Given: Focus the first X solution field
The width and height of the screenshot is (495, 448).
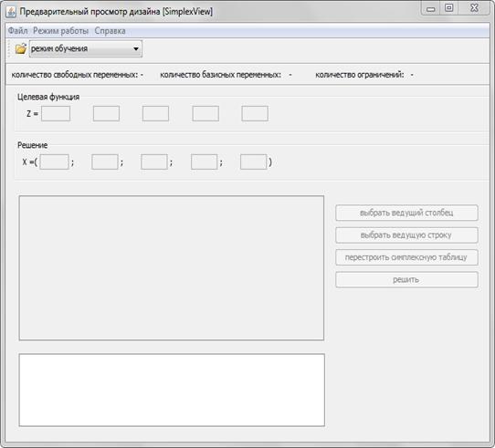Looking at the screenshot, I should click(54, 161).
